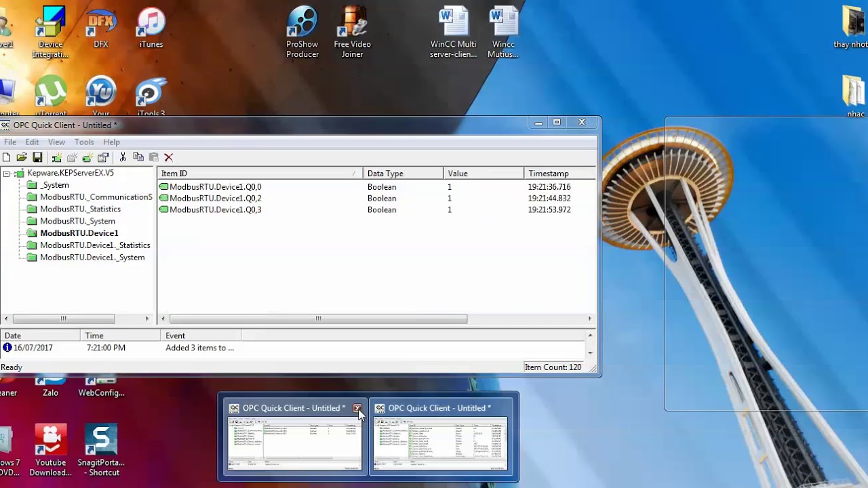Open the Help menu

click(x=111, y=142)
